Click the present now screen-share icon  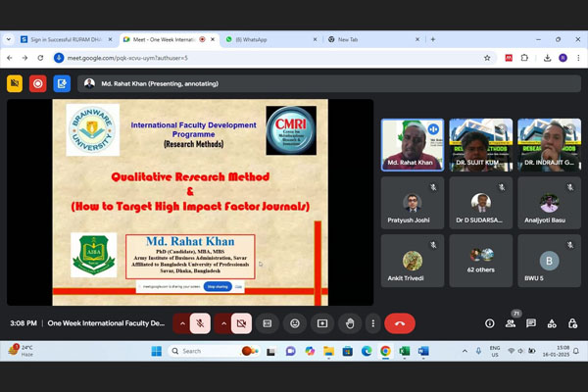coord(321,322)
